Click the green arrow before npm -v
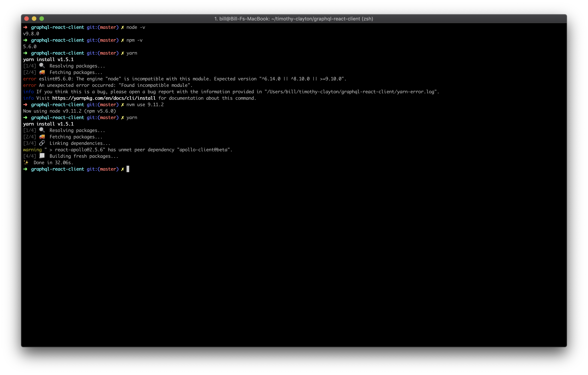 click(25, 40)
